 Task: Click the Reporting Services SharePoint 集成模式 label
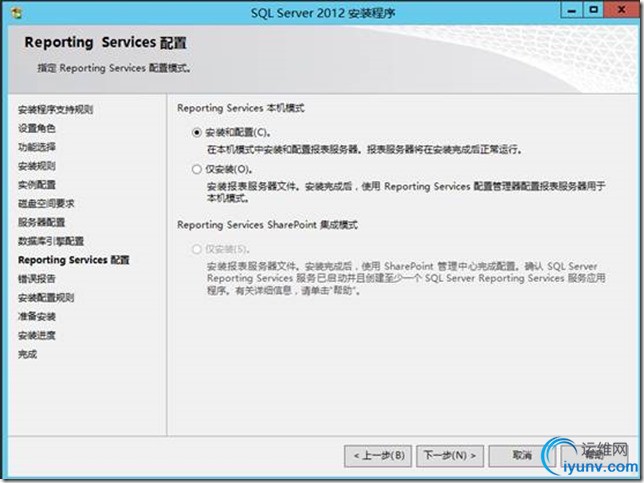click(x=267, y=225)
